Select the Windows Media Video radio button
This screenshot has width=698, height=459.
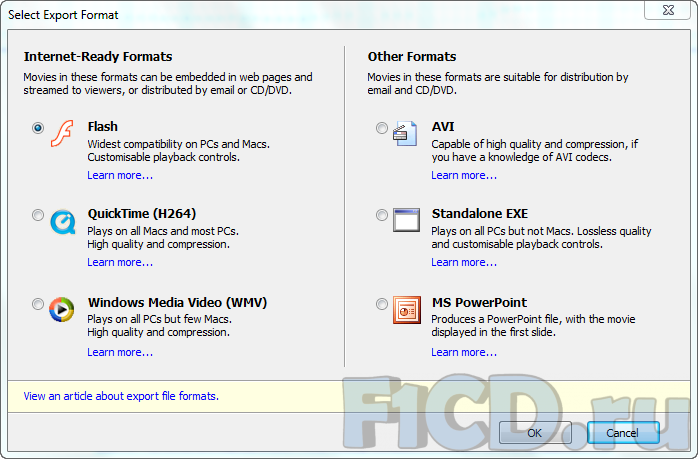pos(38,304)
